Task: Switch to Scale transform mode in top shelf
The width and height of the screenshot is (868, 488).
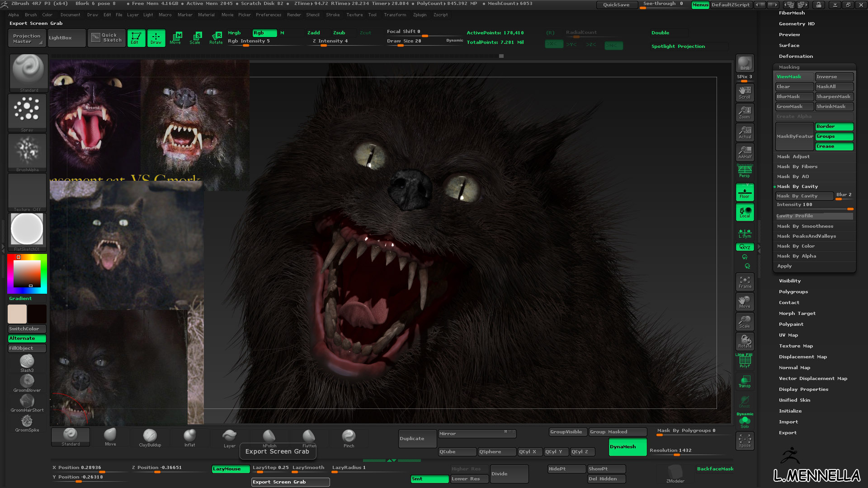Action: pyautogui.click(x=195, y=38)
